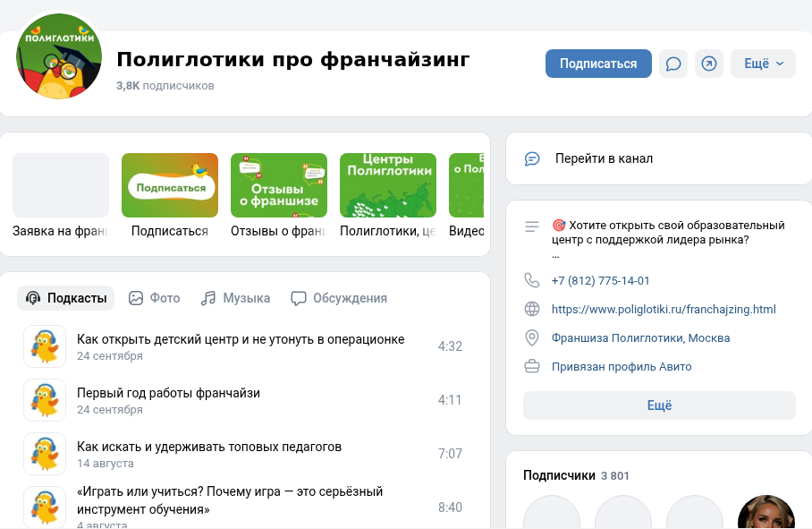This screenshot has width=812, height=529.
Task: Click the share arrow icon in the header
Action: 709,64
